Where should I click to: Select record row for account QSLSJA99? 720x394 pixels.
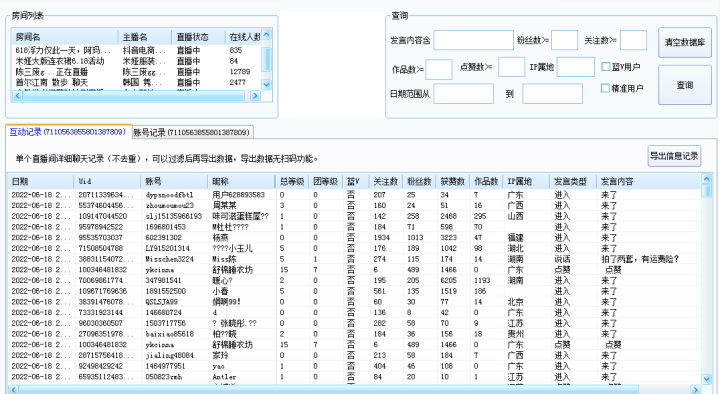[x=354, y=302]
